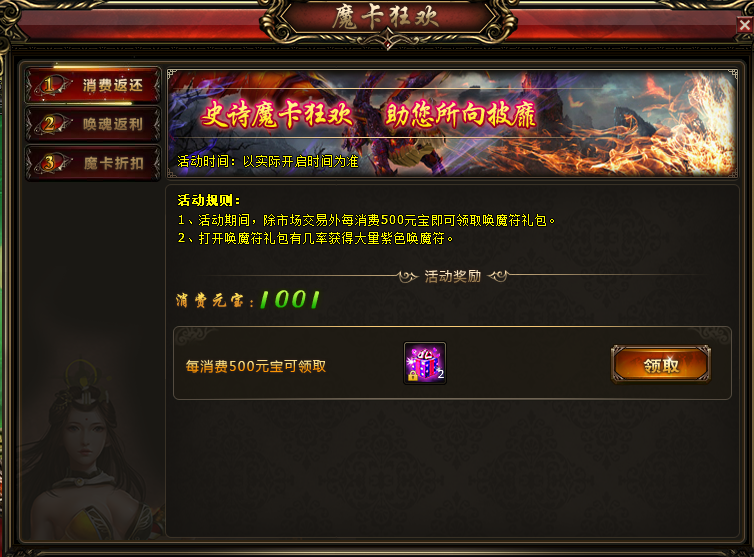Click the left ornament beside 活动奖励

pyautogui.click(x=408, y=276)
